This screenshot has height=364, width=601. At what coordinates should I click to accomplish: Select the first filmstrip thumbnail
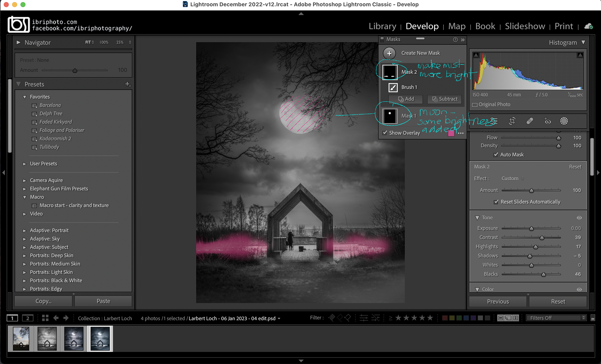coord(21,339)
